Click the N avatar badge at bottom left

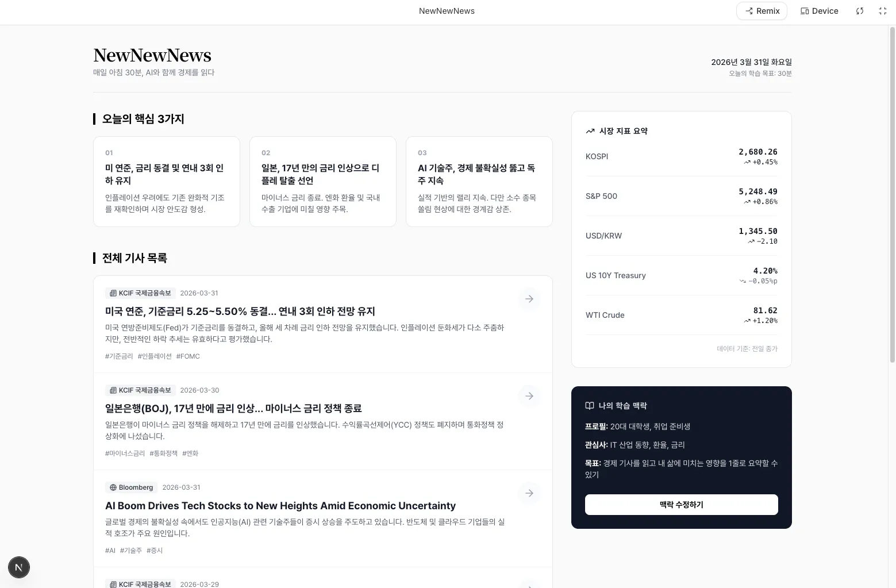pyautogui.click(x=19, y=567)
